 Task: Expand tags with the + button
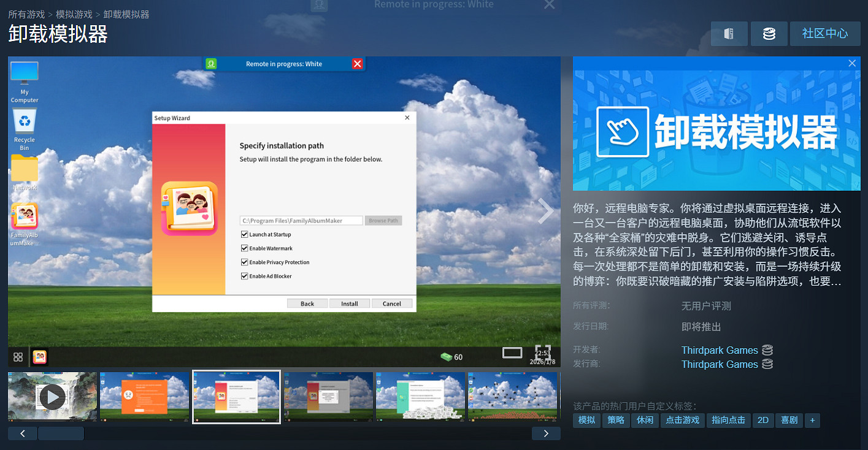pos(812,420)
